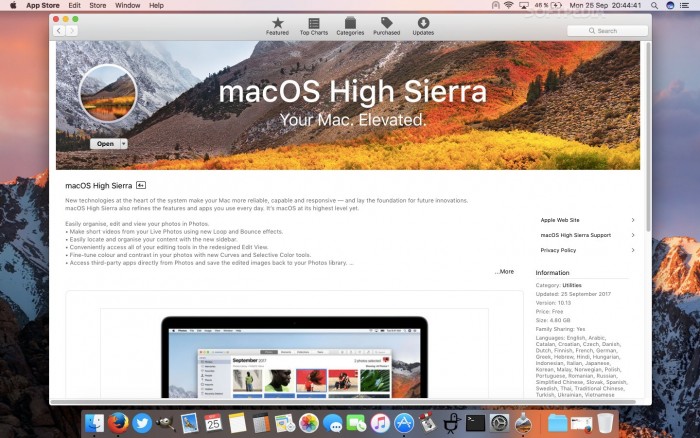This screenshot has height=438, width=700.
Task: Click the 'macOS High Sierra' title below the banner
Action: tap(99, 185)
